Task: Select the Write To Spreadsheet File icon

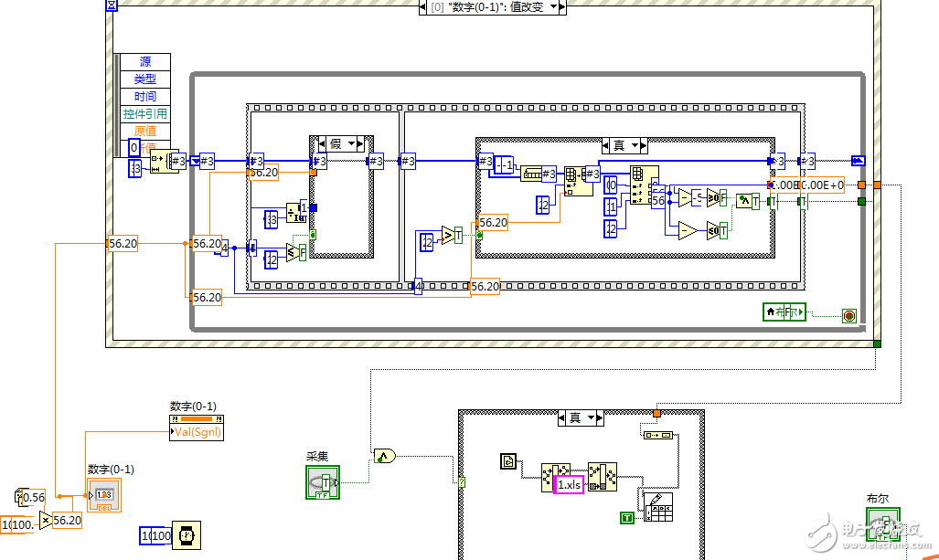Action: 658,507
